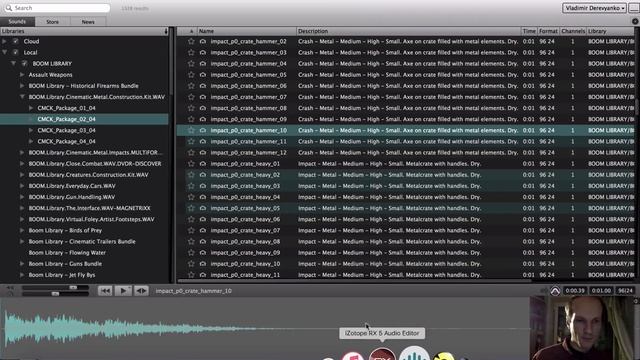The width and height of the screenshot is (640, 360).
Task: Sort by the Channels column header
Action: click(573, 31)
